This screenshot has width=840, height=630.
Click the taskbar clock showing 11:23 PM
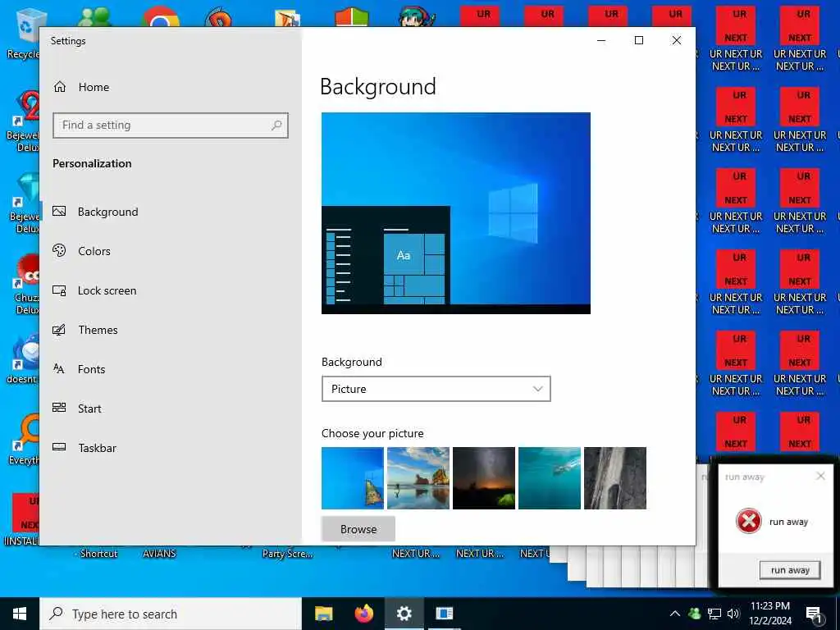(770, 614)
